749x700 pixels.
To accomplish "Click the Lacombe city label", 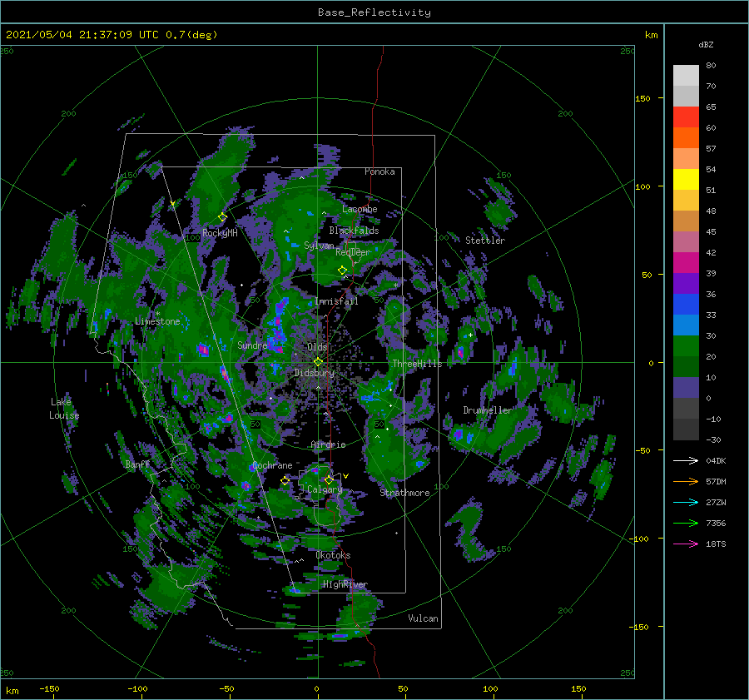I will click(360, 209).
